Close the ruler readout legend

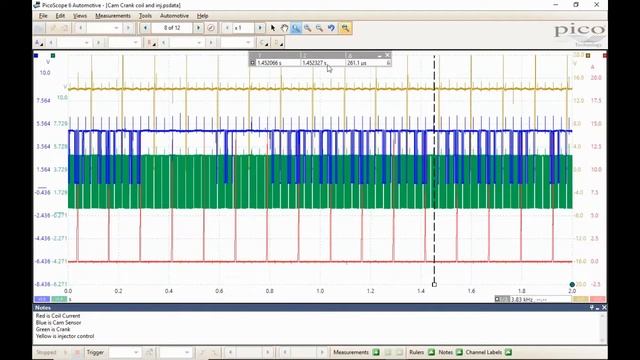pos(387,55)
